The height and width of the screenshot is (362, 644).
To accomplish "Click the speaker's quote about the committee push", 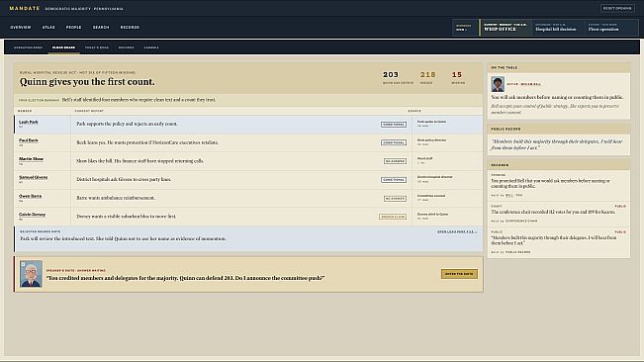I will pos(185,278).
